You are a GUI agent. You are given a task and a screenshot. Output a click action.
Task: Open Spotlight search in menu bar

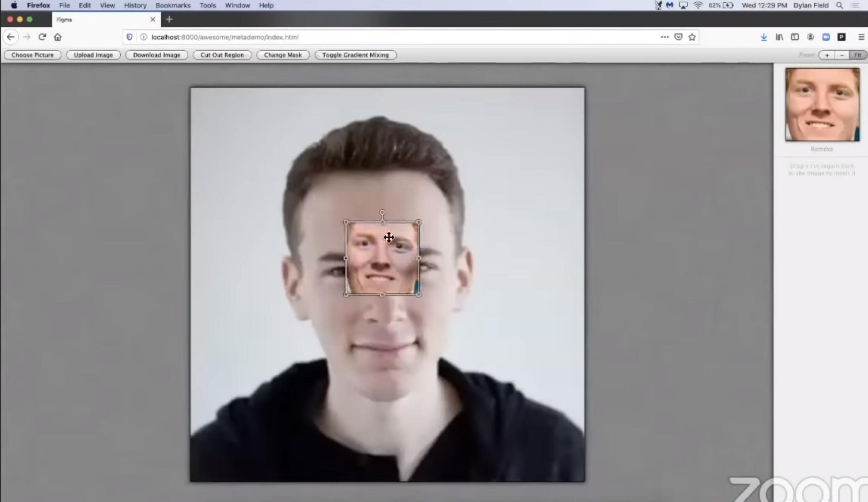(x=839, y=5)
